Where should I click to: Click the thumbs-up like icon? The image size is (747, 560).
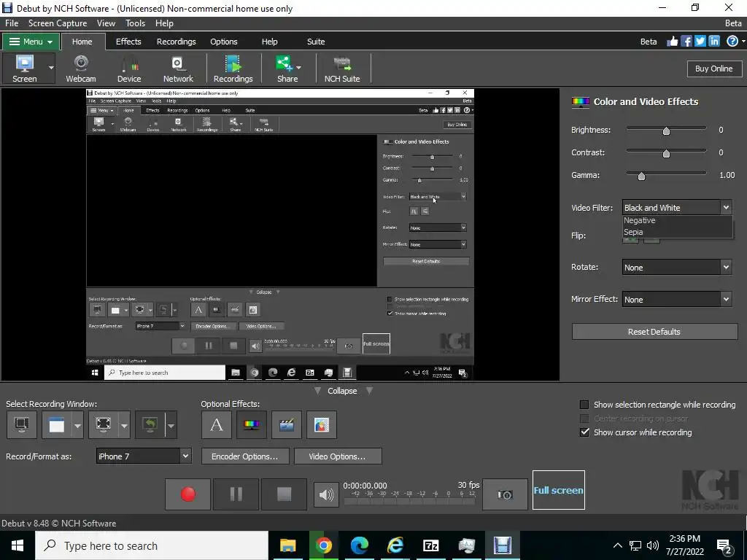672,42
